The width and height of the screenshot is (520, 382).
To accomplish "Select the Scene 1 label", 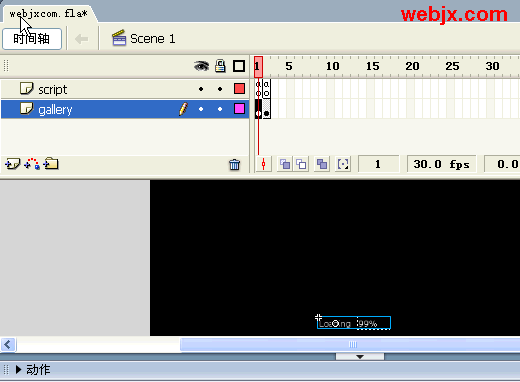I will [153, 39].
